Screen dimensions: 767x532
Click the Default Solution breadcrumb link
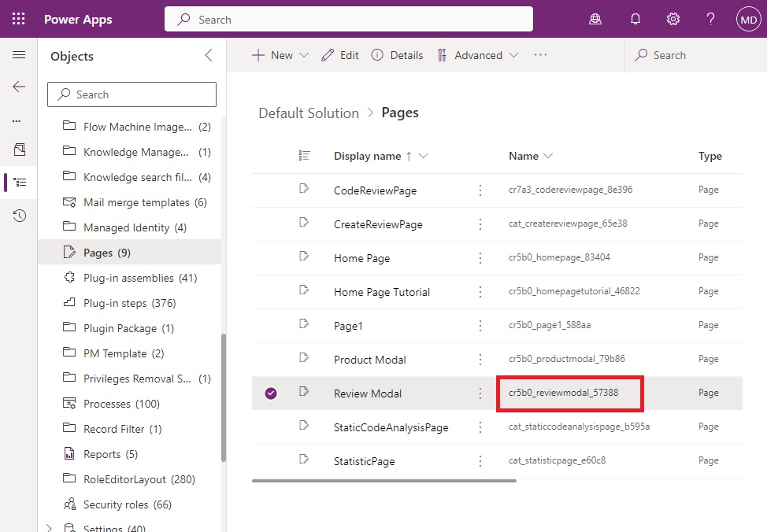pyautogui.click(x=309, y=113)
